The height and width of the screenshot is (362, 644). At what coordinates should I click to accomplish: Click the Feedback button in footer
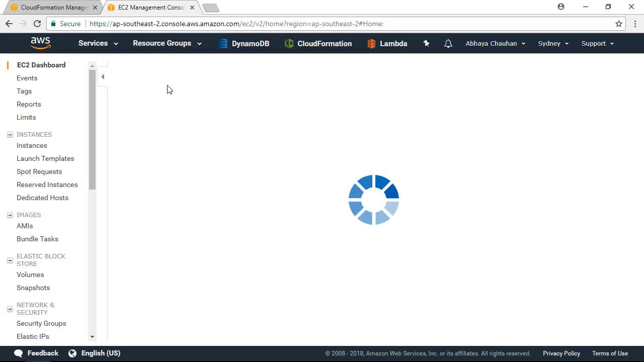pos(36,353)
